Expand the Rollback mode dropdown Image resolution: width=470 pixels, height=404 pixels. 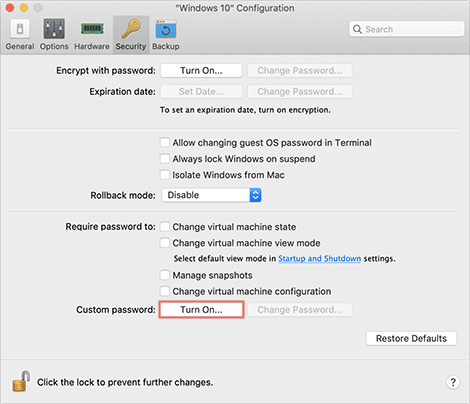click(x=211, y=195)
